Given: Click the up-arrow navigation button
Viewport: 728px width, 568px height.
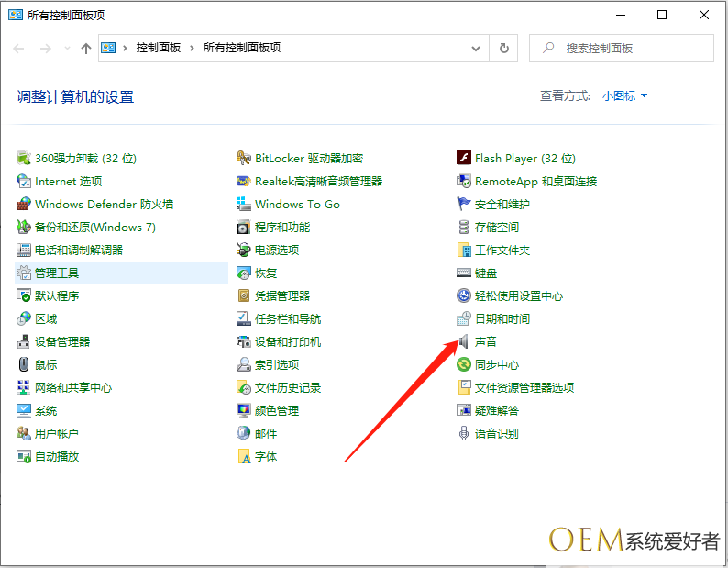Looking at the screenshot, I should click(x=86, y=48).
